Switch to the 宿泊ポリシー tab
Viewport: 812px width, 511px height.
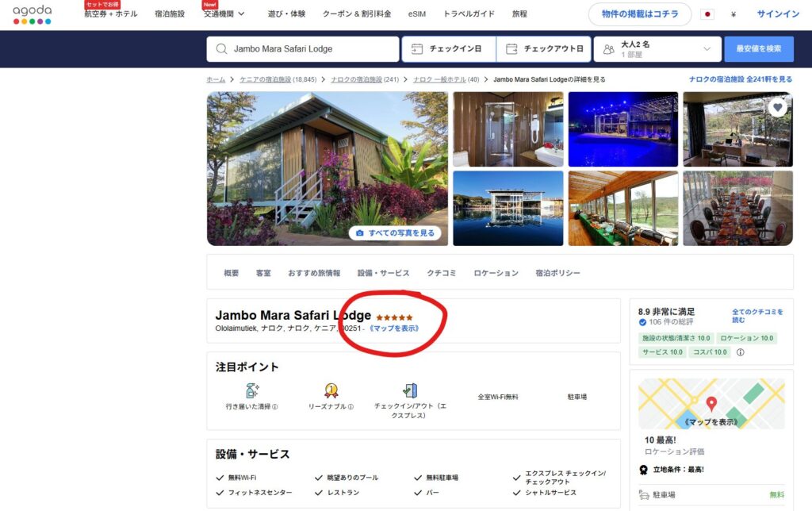[557, 273]
